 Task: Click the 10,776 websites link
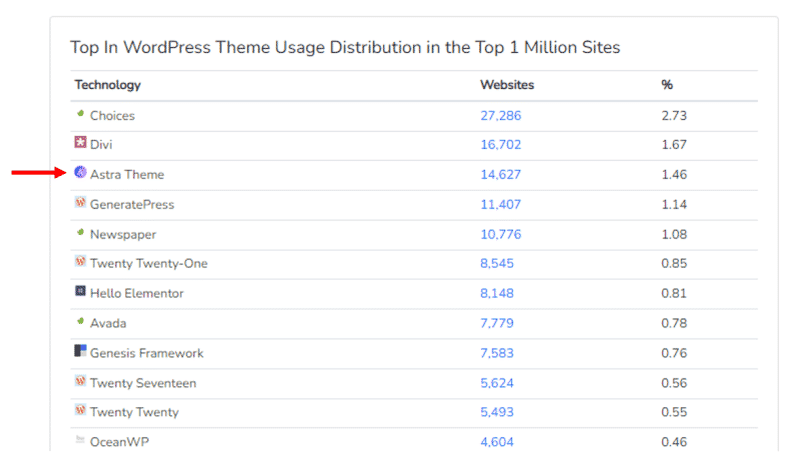click(x=501, y=234)
